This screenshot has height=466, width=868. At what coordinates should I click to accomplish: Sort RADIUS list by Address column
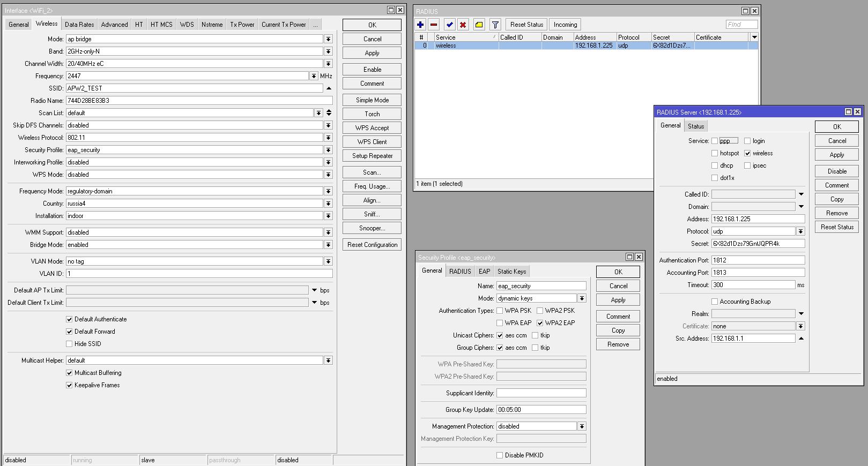[595, 37]
